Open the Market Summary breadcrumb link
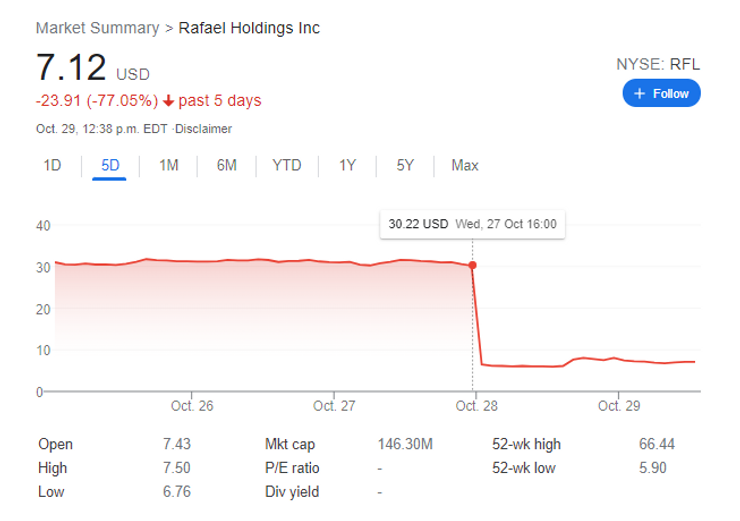Image resolution: width=740 pixels, height=521 pixels. [x=97, y=28]
